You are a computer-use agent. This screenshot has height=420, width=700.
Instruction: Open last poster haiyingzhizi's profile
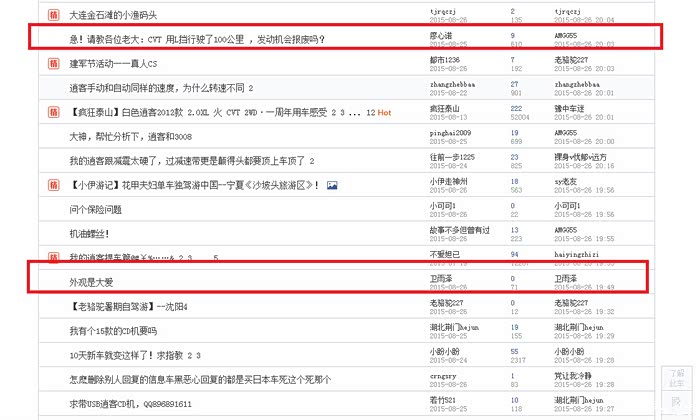tap(576, 254)
